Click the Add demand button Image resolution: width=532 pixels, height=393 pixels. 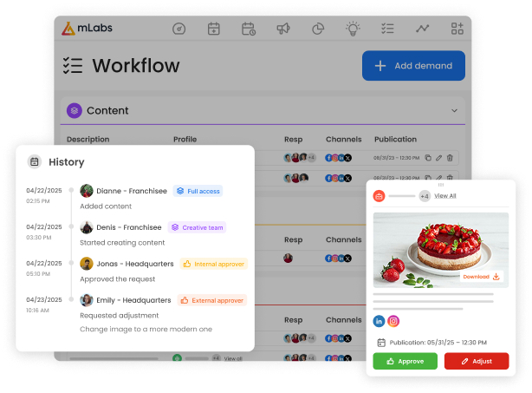[413, 66]
